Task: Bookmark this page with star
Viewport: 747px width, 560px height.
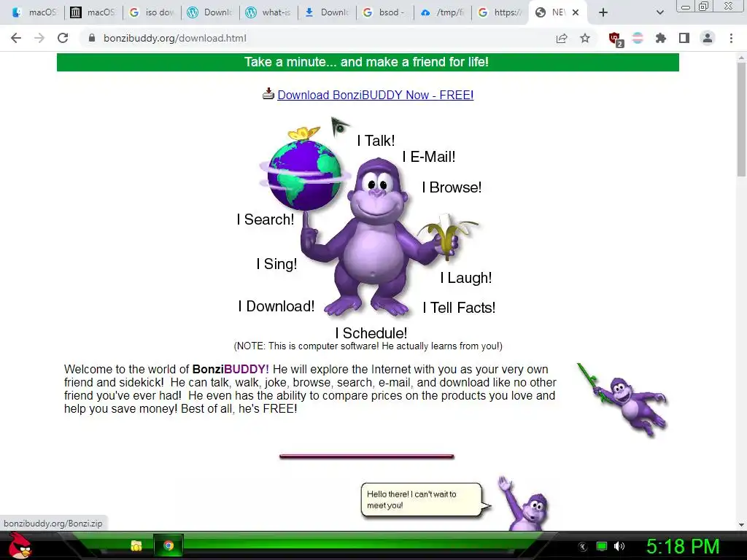Action: pos(585,38)
